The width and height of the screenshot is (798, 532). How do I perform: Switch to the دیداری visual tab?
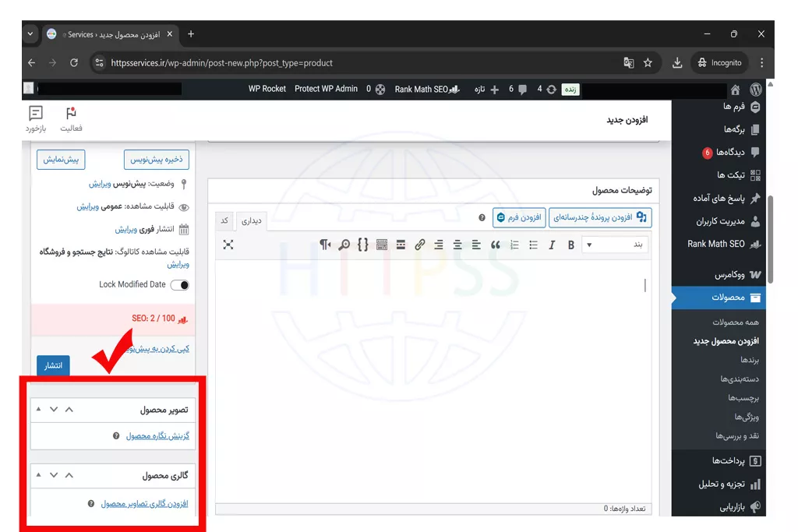(251, 221)
